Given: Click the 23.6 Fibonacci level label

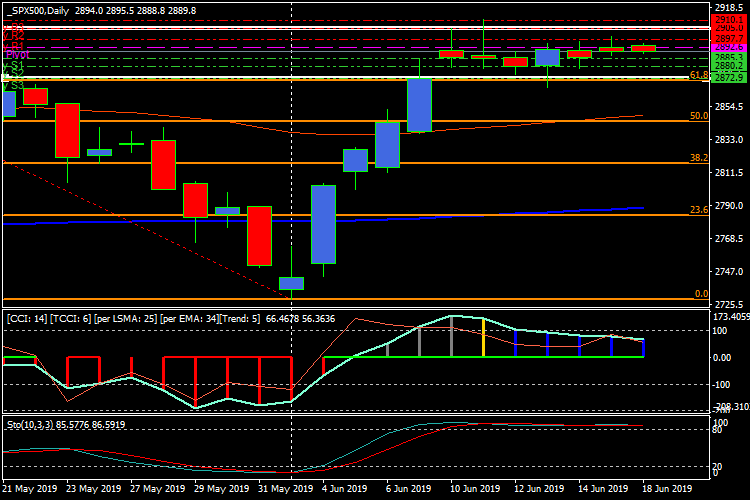Looking at the screenshot, I should point(699,209).
